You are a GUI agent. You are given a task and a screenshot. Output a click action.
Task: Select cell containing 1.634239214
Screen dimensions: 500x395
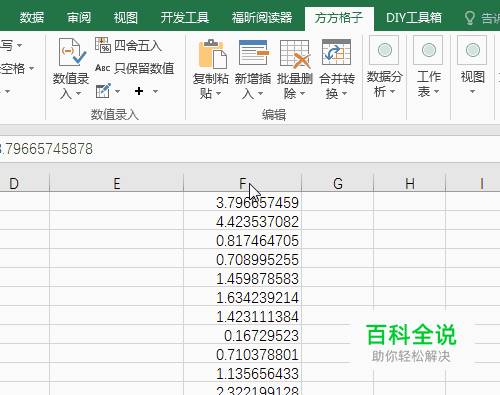click(242, 296)
